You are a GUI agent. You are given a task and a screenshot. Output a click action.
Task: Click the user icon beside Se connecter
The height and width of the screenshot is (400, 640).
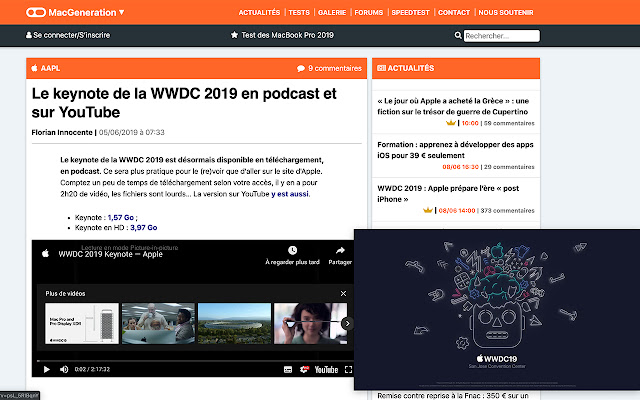click(29, 35)
